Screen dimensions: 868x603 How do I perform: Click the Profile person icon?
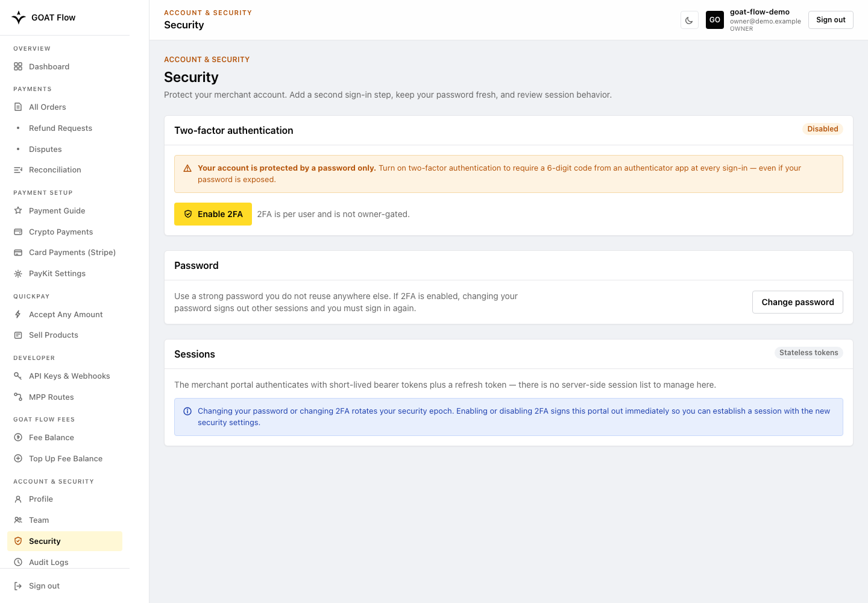point(18,499)
